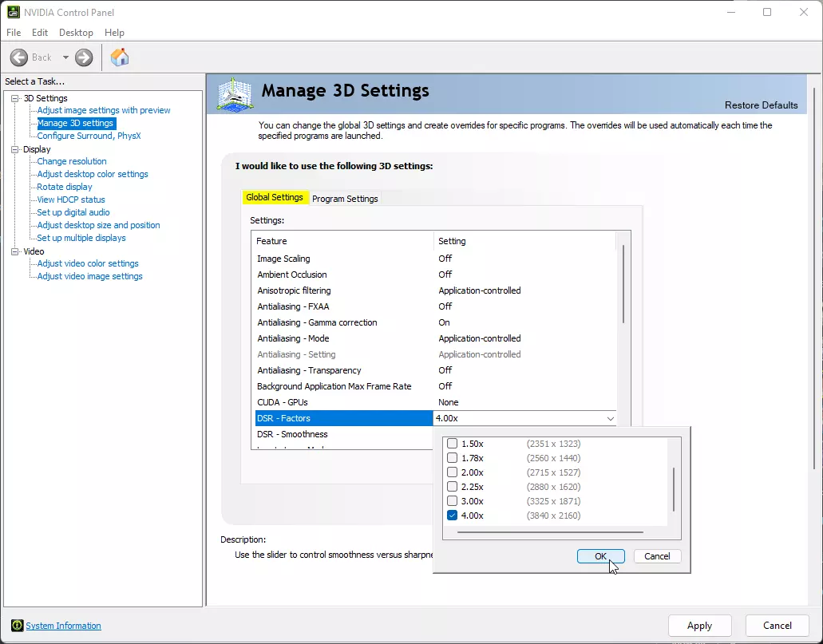The image size is (823, 644).
Task: Open Adjust video color settings
Action: [x=88, y=263]
